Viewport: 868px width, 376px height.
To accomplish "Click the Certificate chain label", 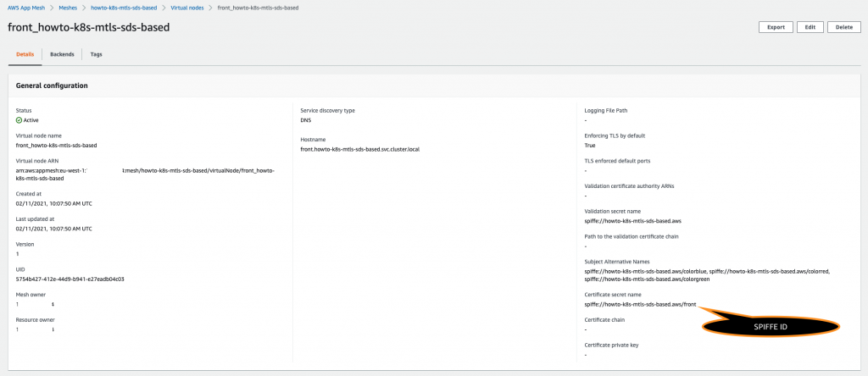I will click(x=604, y=319).
